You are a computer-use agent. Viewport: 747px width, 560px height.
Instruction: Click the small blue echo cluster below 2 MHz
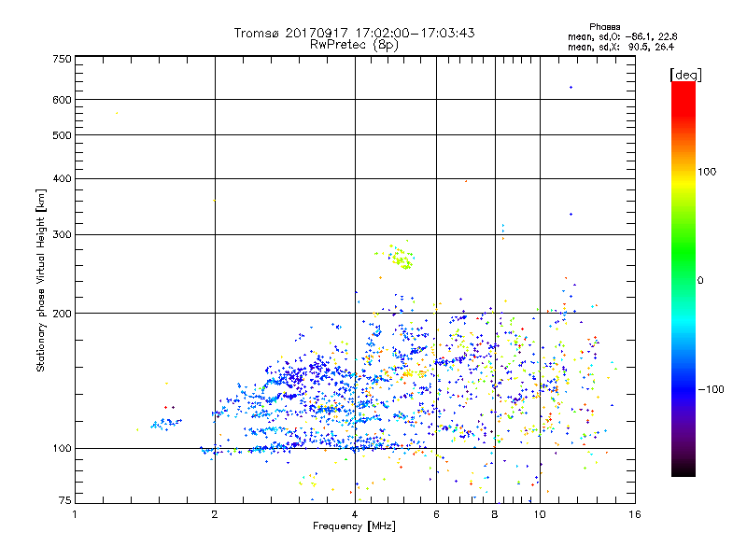pyautogui.click(x=166, y=423)
